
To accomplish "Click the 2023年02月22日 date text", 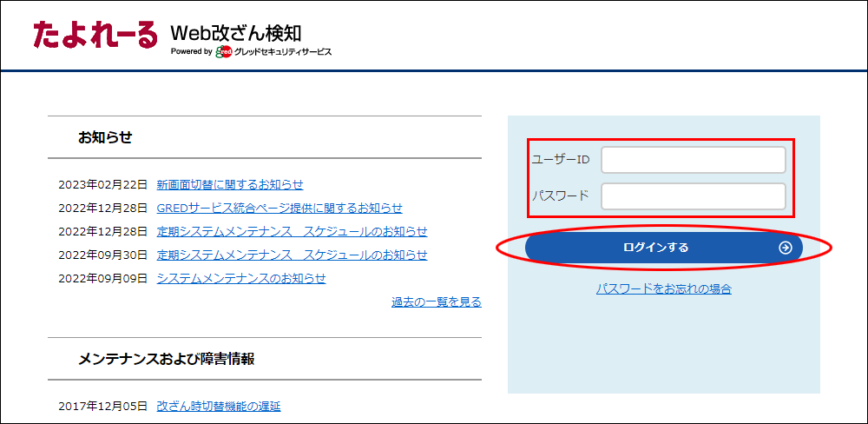I will pos(103,184).
